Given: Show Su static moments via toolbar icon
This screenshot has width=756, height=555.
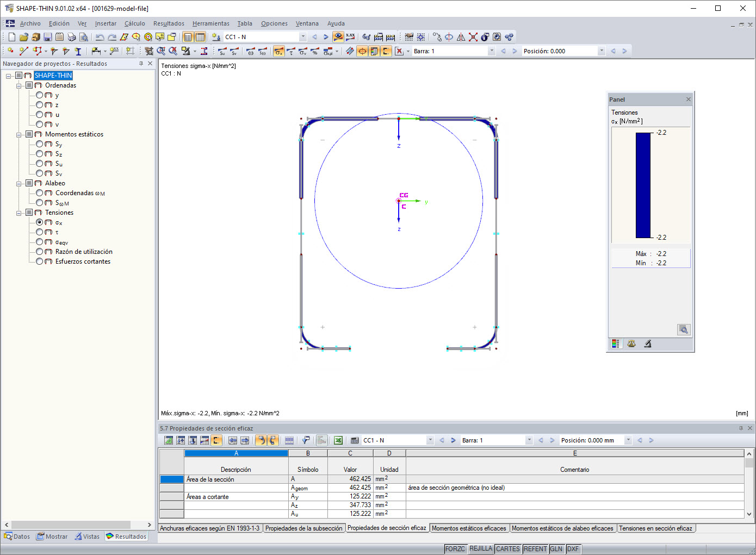Looking at the screenshot, I should 222,51.
